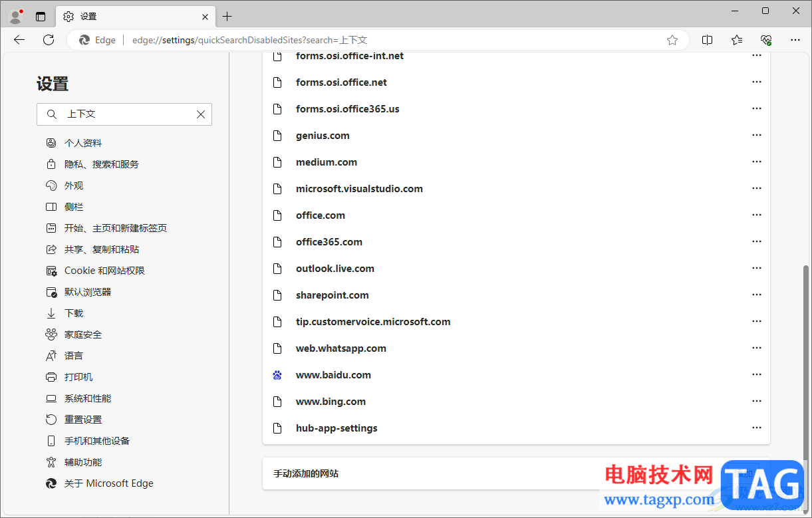Click the browser back arrow
The width and height of the screenshot is (812, 518).
pos(19,40)
